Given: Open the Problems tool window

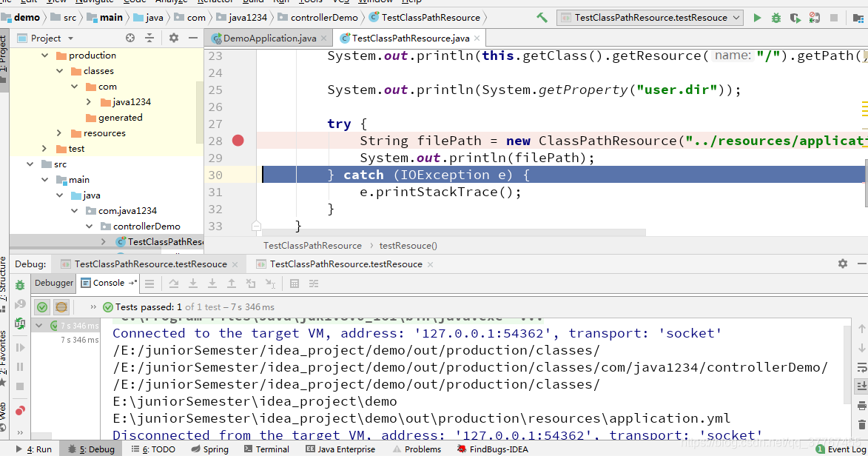Looking at the screenshot, I should click(417, 449).
